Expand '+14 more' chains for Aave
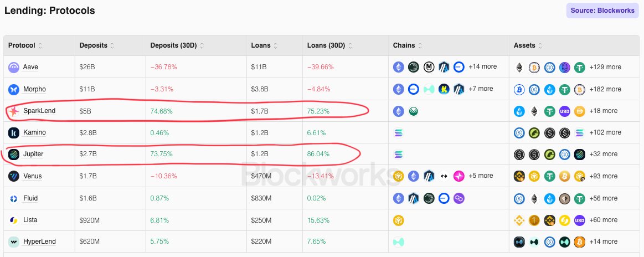 [483, 66]
